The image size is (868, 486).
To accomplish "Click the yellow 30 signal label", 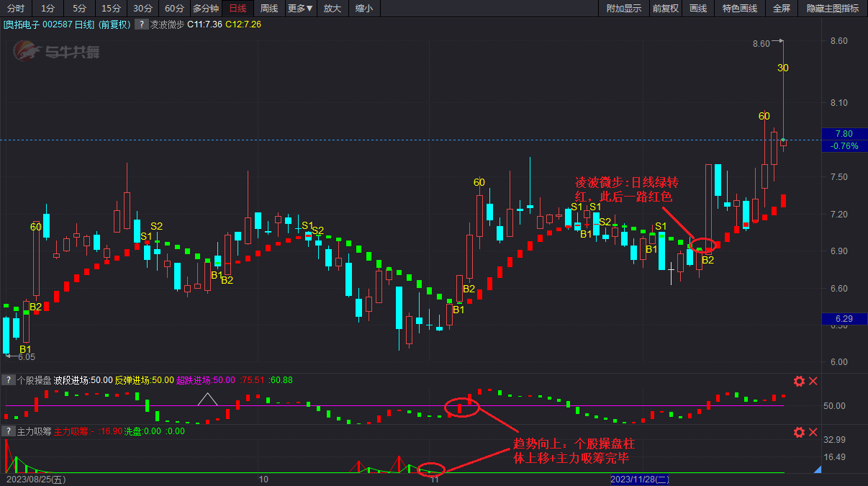I will tap(783, 68).
